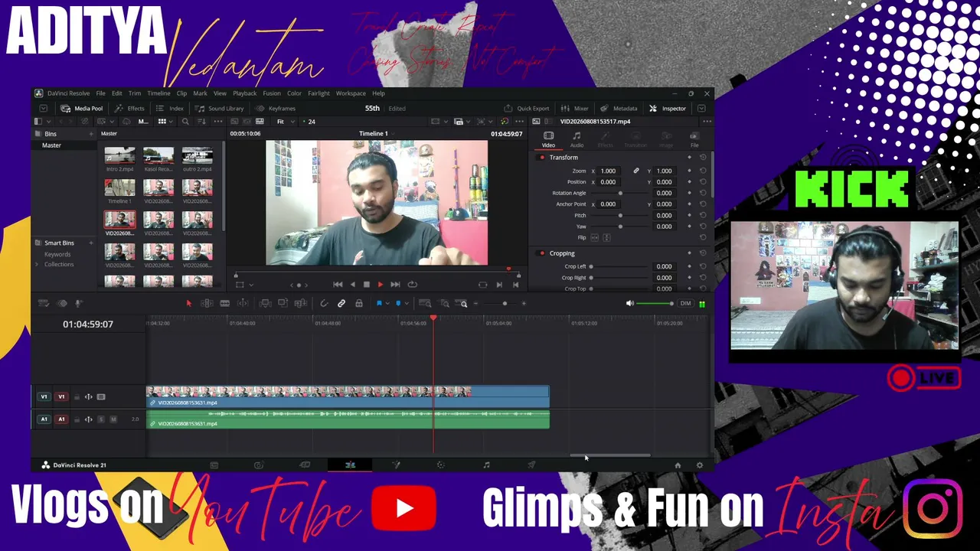This screenshot has width=980, height=551.
Task: Open the File menu
Action: tap(100, 93)
